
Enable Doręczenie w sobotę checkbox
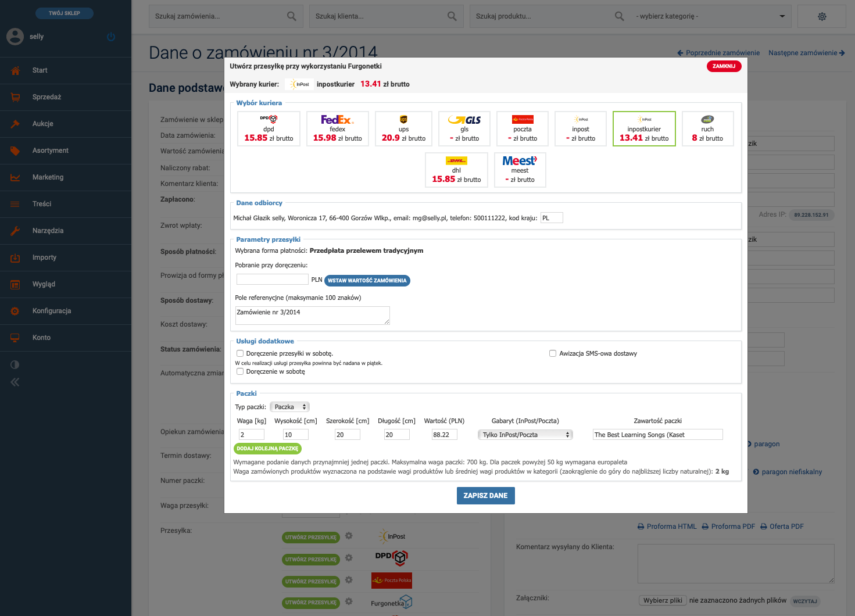(240, 371)
